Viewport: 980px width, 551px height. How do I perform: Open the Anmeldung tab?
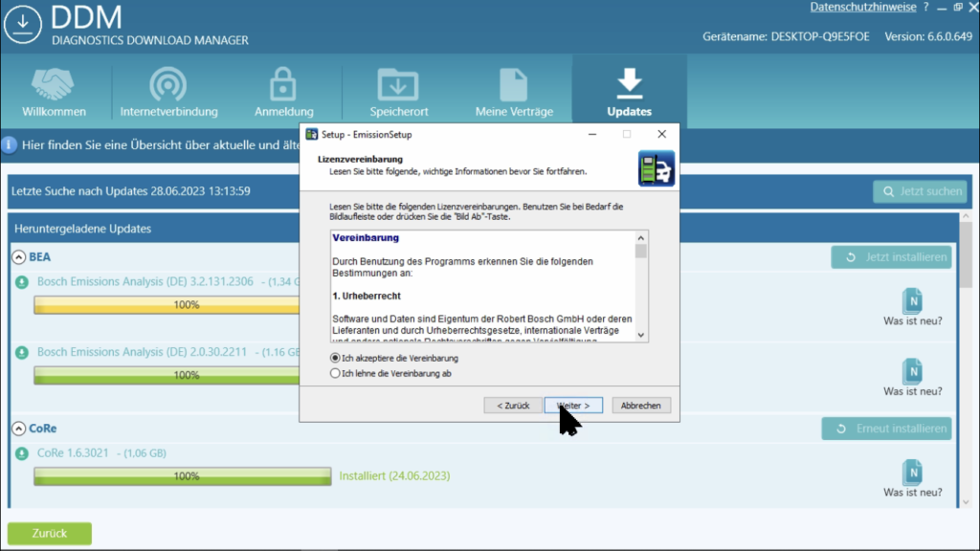[x=283, y=93]
